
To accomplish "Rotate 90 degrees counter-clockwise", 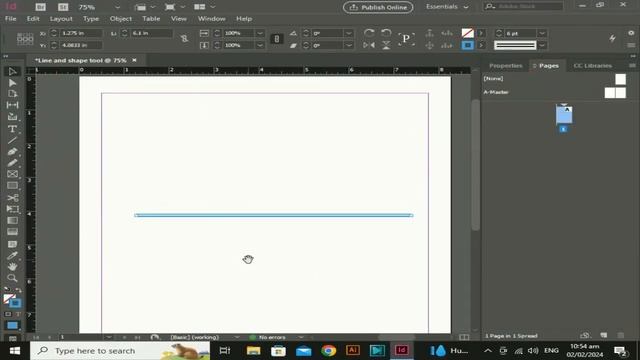I will click(386, 33).
